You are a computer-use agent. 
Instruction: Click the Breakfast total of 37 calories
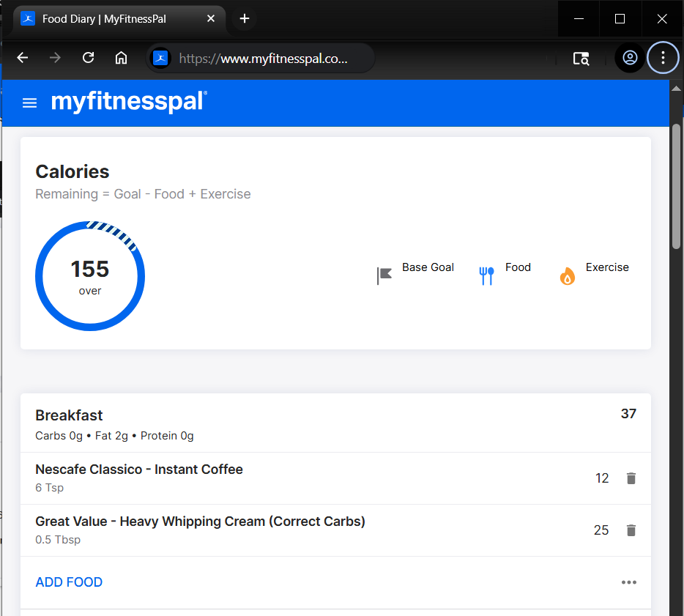(x=628, y=414)
